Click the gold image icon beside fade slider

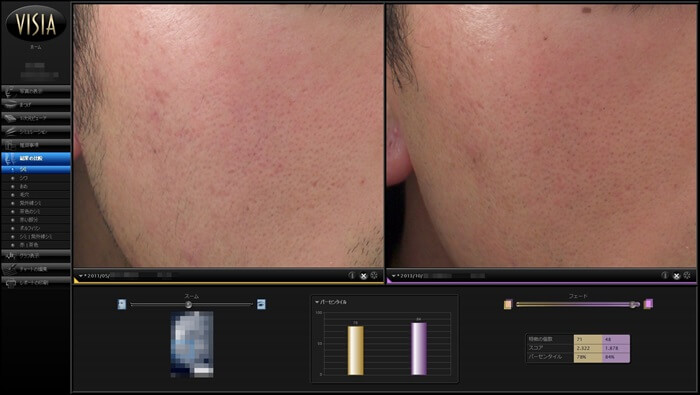click(x=508, y=304)
